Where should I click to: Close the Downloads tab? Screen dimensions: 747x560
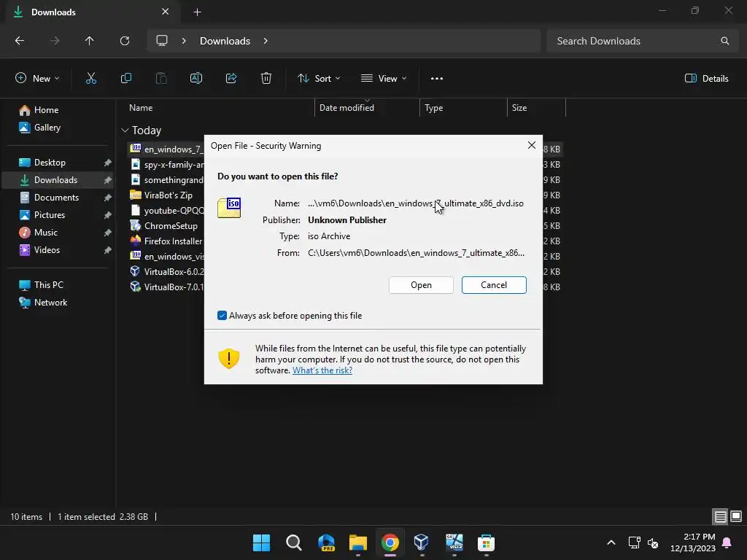click(165, 12)
